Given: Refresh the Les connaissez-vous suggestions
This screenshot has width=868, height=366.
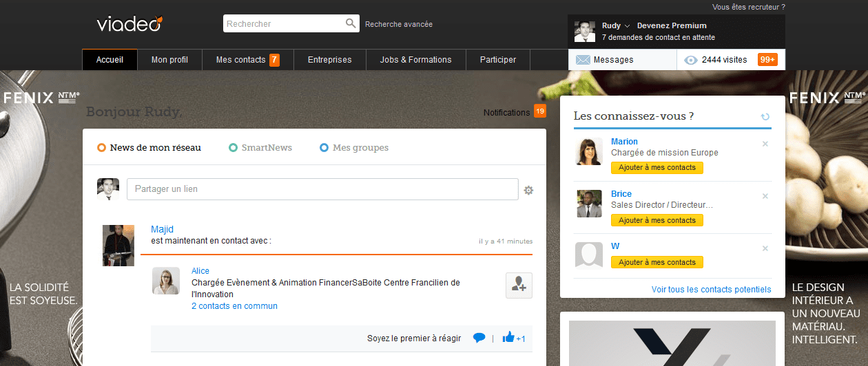Looking at the screenshot, I should [x=765, y=117].
